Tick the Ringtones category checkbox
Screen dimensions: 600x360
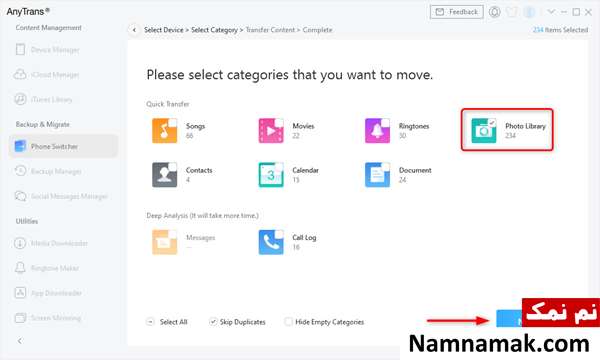click(x=386, y=122)
